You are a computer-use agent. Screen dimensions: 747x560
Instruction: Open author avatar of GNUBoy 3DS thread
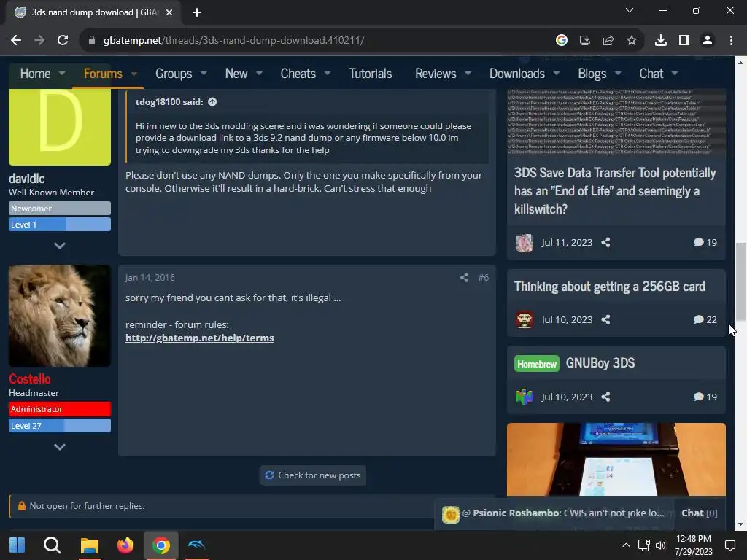click(524, 397)
